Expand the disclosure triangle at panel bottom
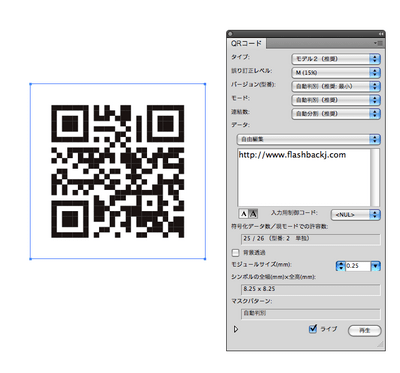Screen dimensions: 400x373 point(236,329)
